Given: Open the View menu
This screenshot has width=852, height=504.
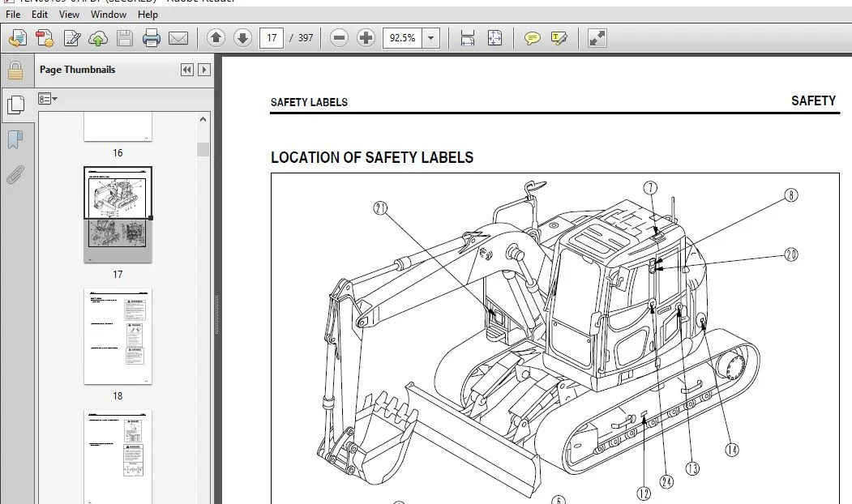Looking at the screenshot, I should 68,15.
